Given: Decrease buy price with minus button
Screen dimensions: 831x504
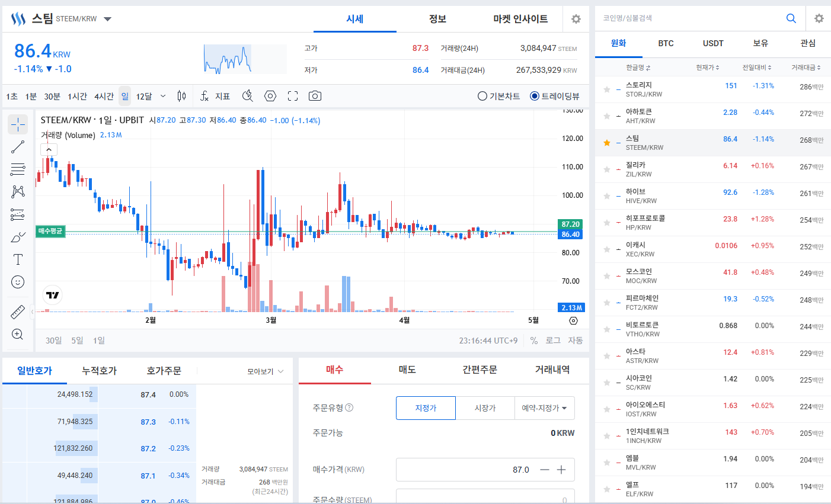Looking at the screenshot, I should (545, 470).
